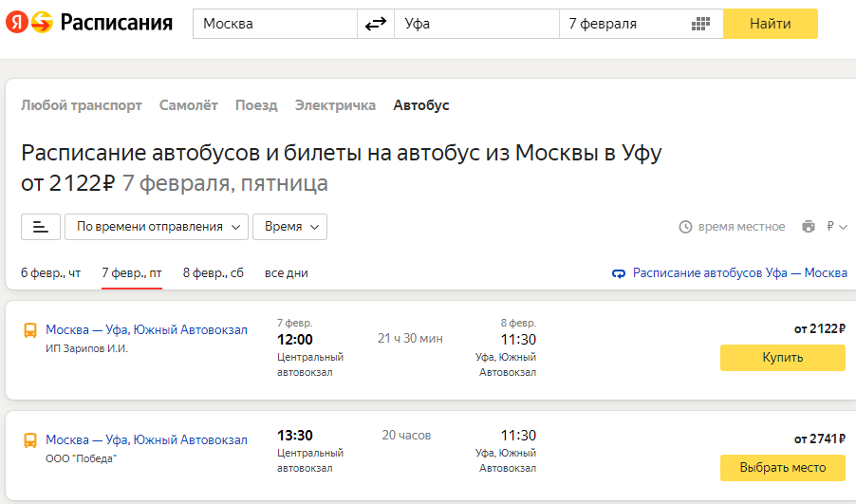Focus the Москва departure field
Viewport: 856px width, 504px height.
pyautogui.click(x=275, y=24)
